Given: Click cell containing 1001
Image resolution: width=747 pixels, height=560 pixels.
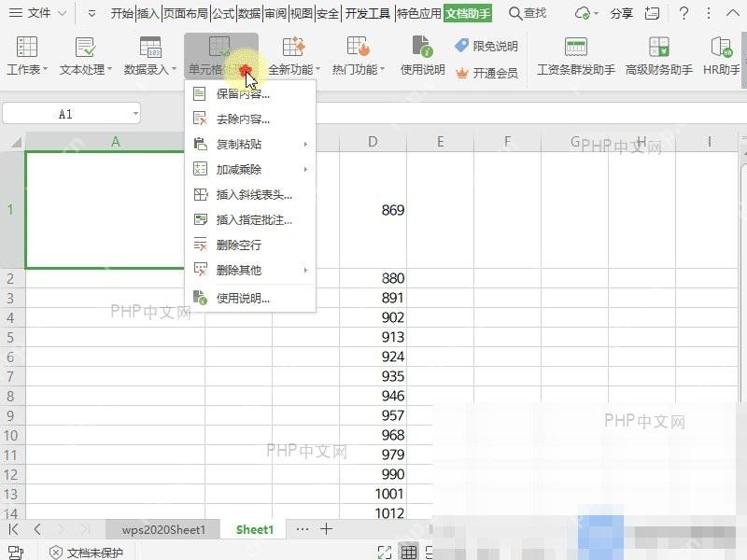Looking at the screenshot, I should [x=373, y=494].
